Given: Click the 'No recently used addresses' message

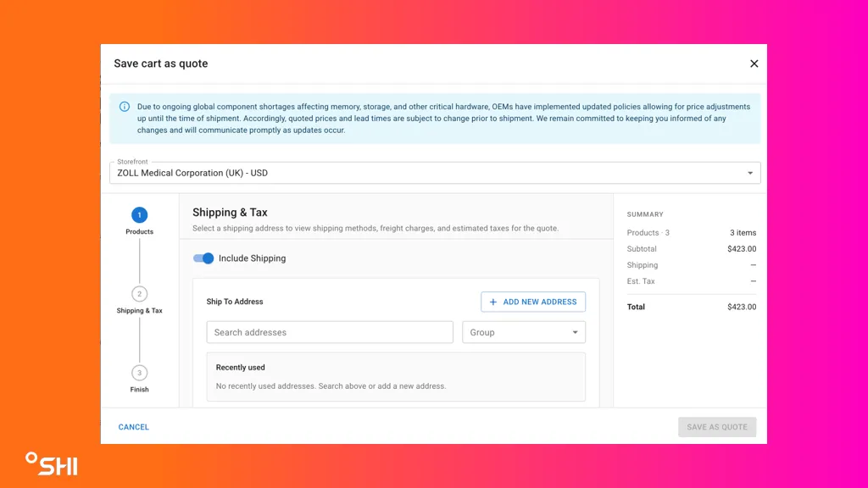Looking at the screenshot, I should click(x=331, y=386).
